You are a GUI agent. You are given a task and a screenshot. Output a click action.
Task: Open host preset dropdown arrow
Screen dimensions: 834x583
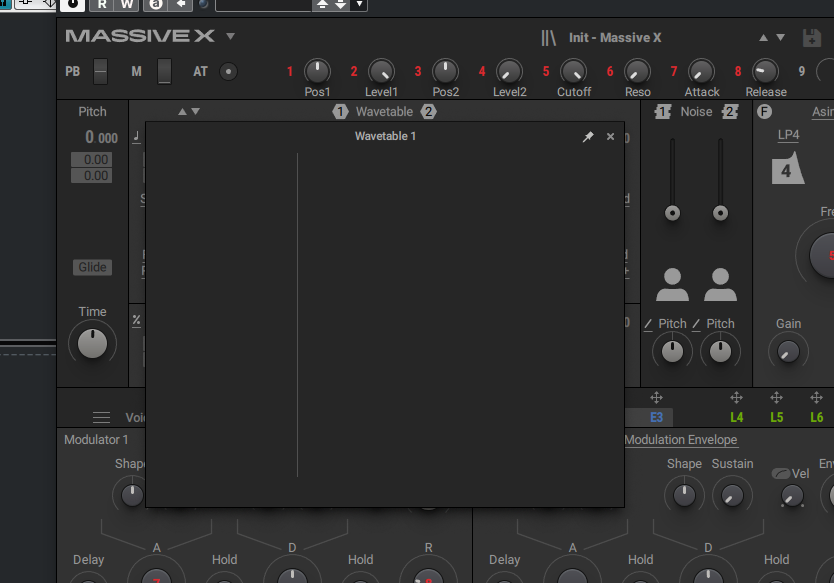tap(360, 5)
